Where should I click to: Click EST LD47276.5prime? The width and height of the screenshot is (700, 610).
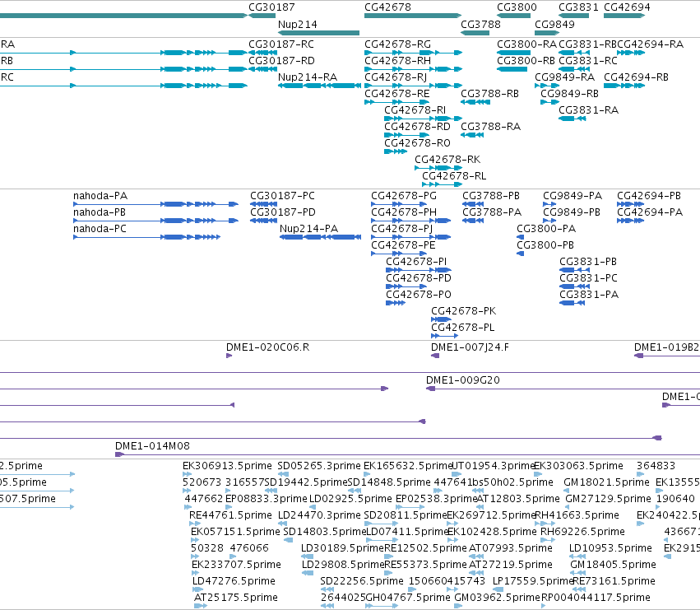197,589
